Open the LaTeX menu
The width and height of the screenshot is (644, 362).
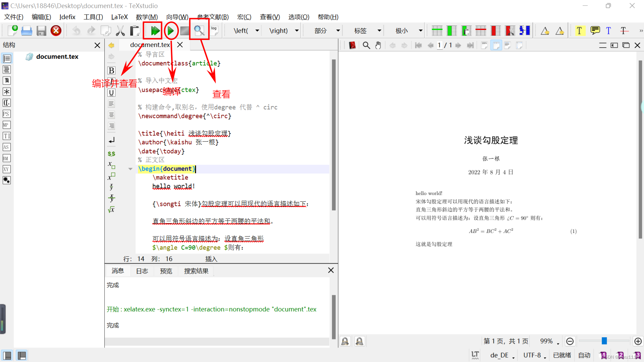(x=119, y=17)
